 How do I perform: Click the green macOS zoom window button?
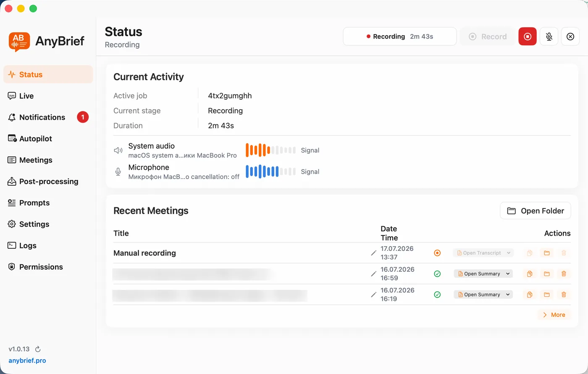(x=33, y=8)
